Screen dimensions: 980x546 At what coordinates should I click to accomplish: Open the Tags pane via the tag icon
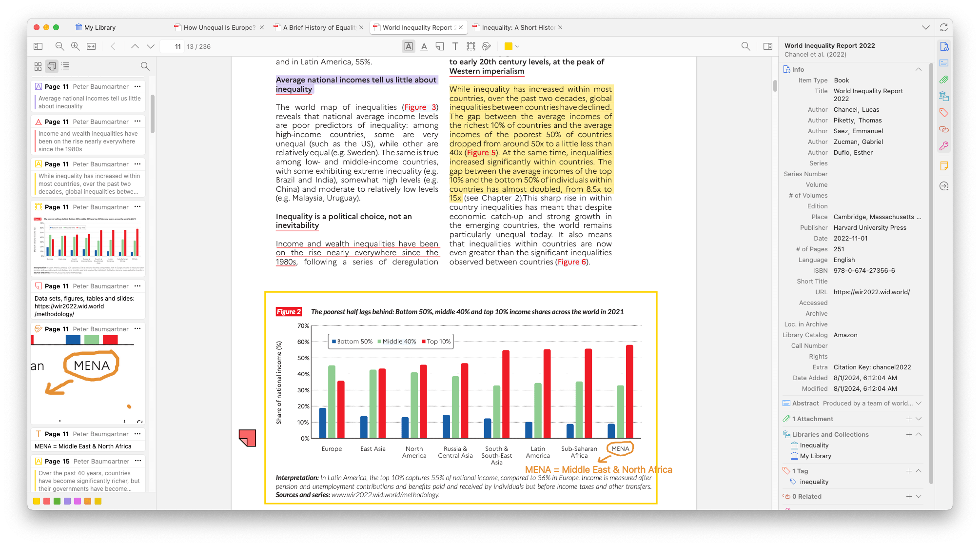point(944,113)
